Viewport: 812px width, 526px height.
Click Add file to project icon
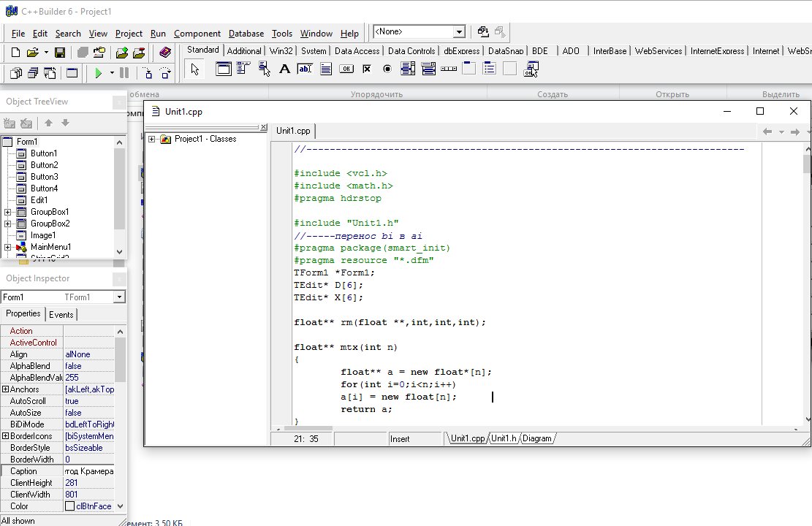click(122, 53)
